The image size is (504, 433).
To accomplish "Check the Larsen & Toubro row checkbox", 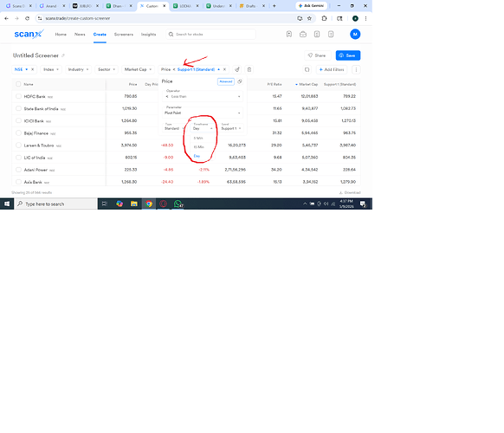I will pyautogui.click(x=18, y=145).
